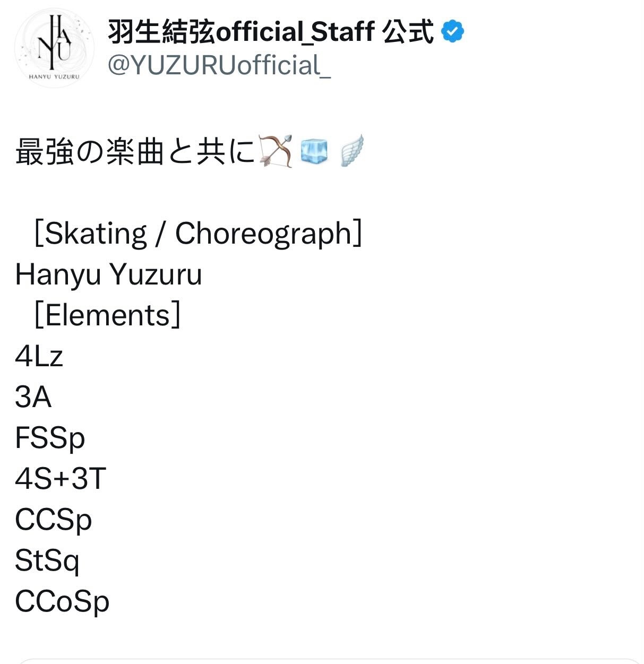This screenshot has width=644, height=664.
Task: Click the FSSp element line
Action: [x=50, y=438]
